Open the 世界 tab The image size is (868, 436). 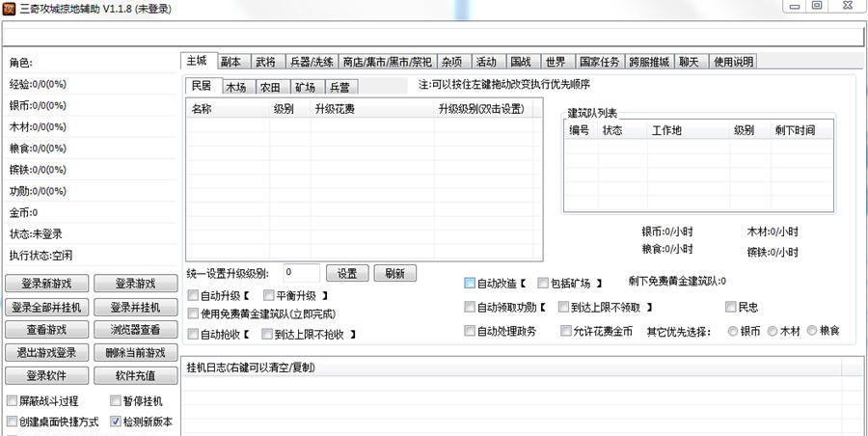click(556, 62)
